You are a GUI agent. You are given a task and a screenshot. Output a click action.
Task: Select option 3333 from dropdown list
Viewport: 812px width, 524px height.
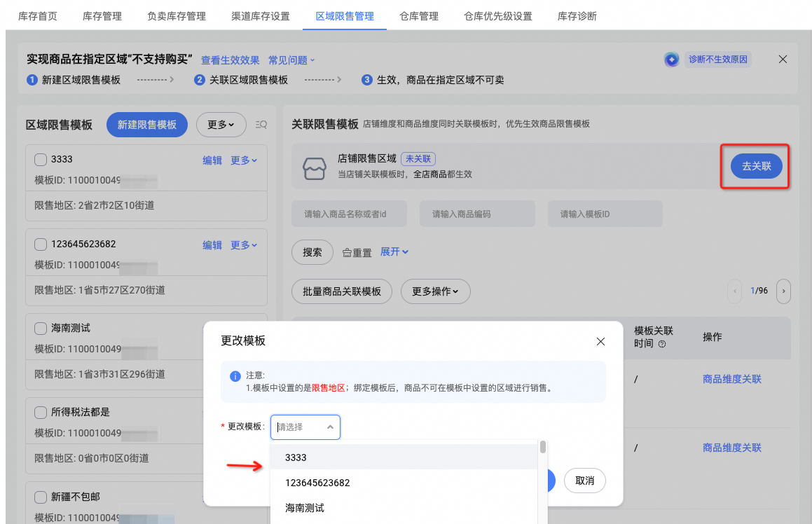click(404, 457)
